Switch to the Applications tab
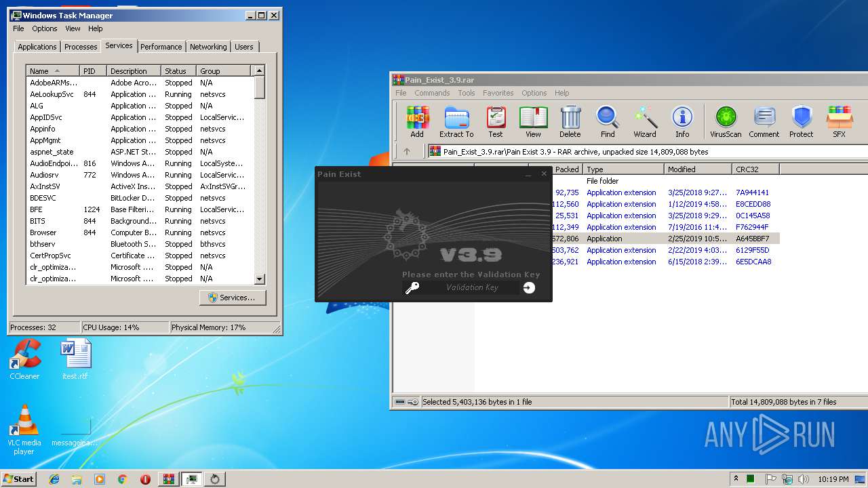The image size is (868, 488). [x=37, y=47]
